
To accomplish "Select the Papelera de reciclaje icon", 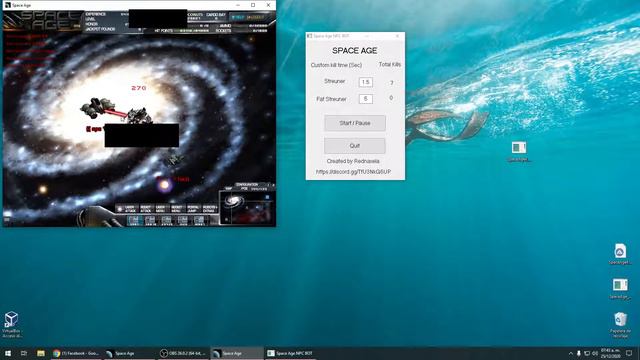I will (620, 324).
